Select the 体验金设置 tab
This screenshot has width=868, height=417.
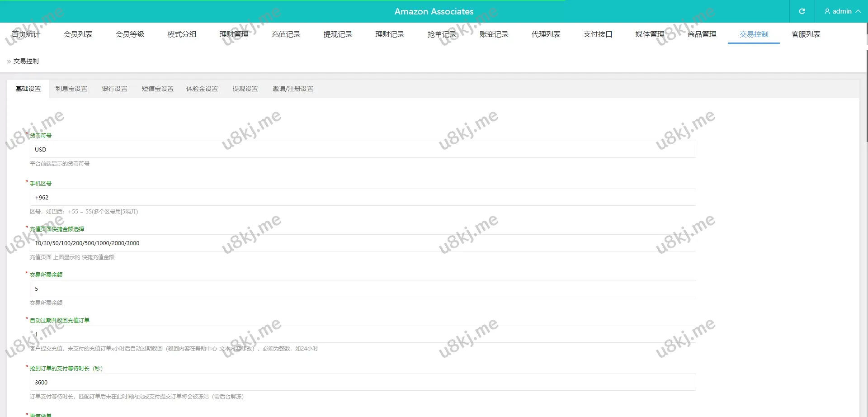tap(202, 89)
